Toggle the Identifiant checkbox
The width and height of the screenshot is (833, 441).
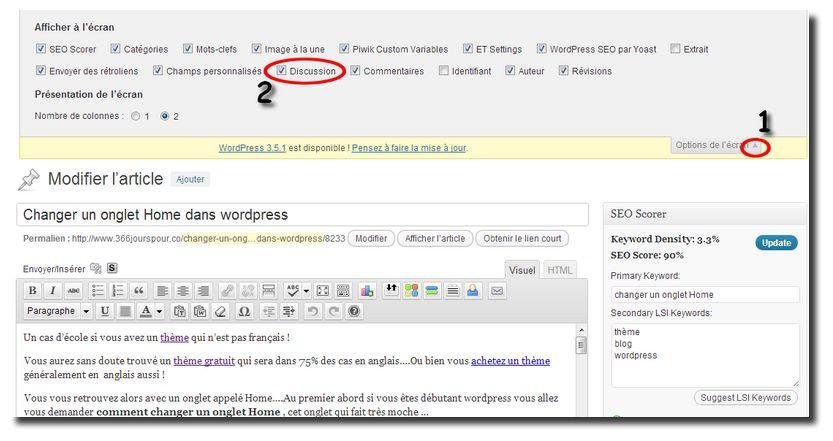[442, 71]
